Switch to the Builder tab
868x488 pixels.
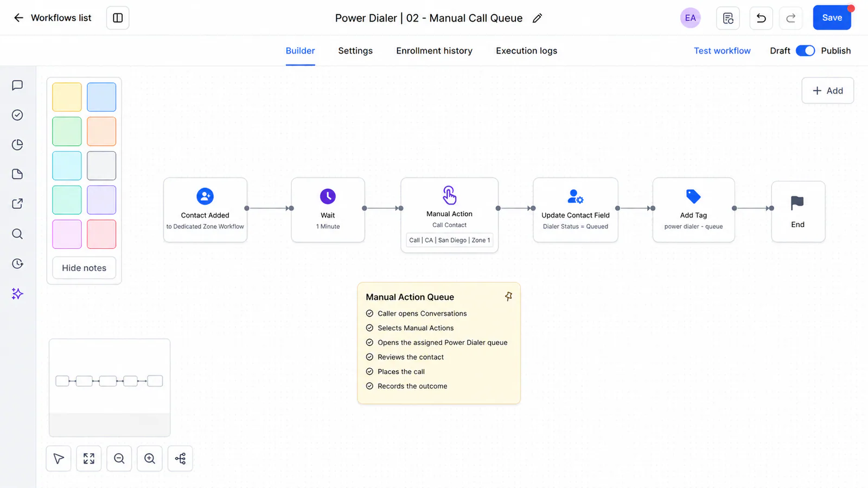(x=300, y=50)
